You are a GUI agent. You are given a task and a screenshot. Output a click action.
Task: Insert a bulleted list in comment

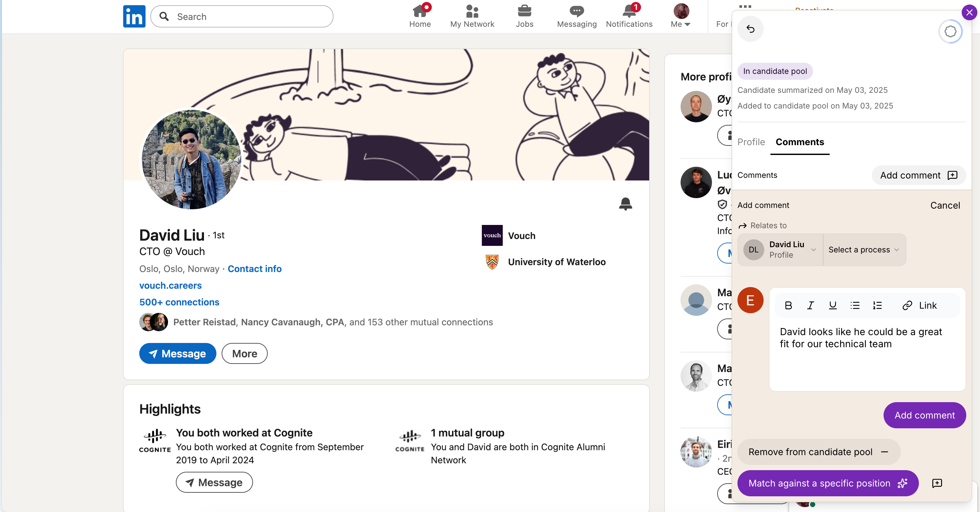tap(855, 305)
